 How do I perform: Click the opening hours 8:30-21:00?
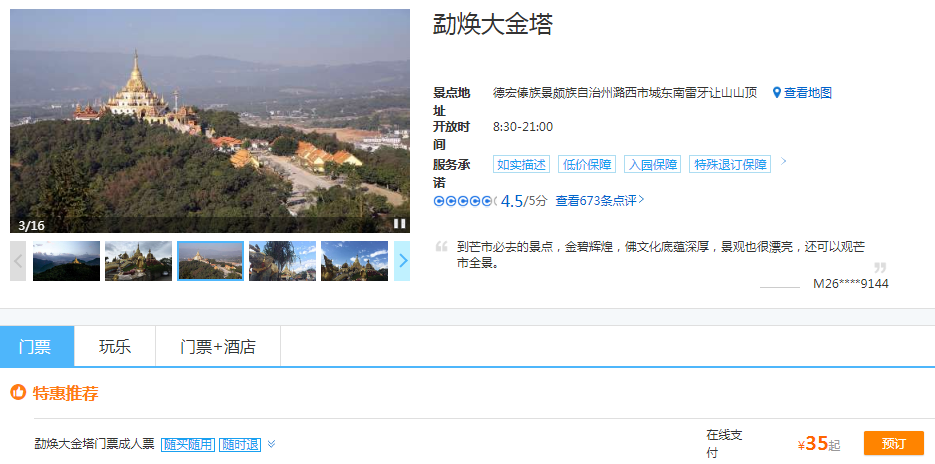pyautogui.click(x=523, y=126)
